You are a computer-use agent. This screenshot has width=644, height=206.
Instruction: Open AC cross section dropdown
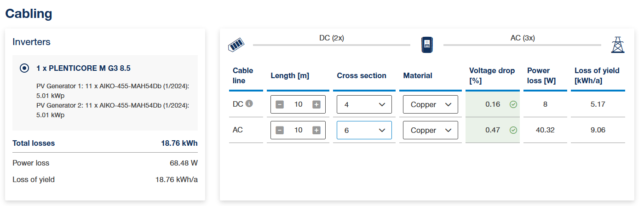click(x=364, y=130)
